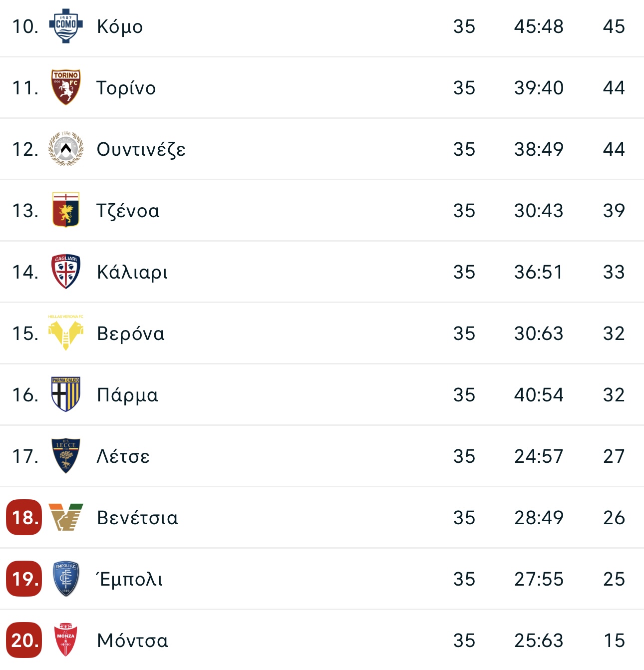Image resolution: width=644 pixels, height=670 pixels.
Task: Select the Parma Calcio crest
Action: [x=66, y=394]
